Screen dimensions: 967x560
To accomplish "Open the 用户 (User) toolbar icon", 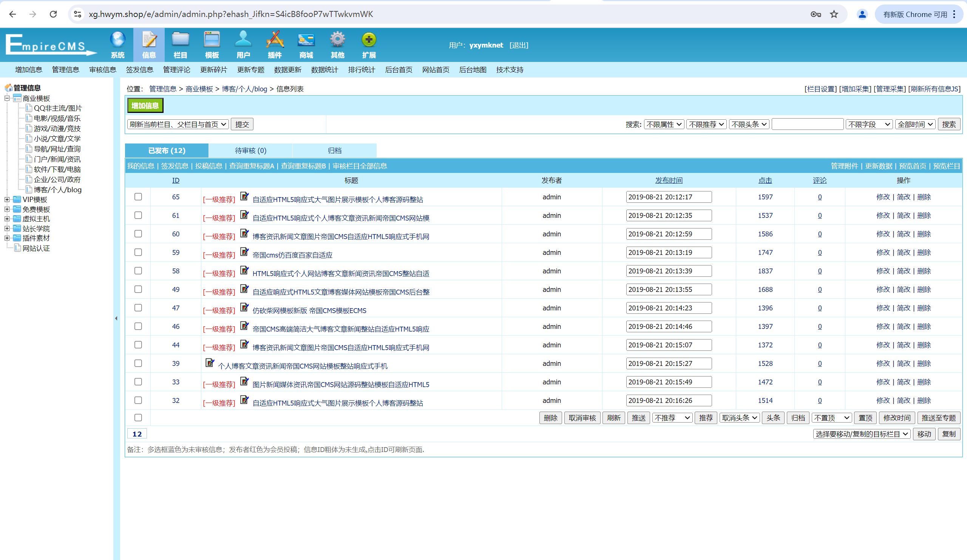I will pos(243,45).
